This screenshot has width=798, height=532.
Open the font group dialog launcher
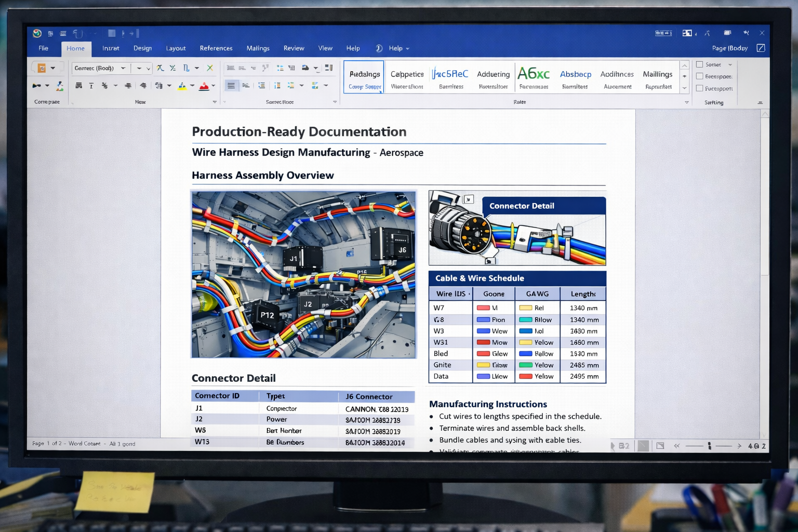click(215, 102)
